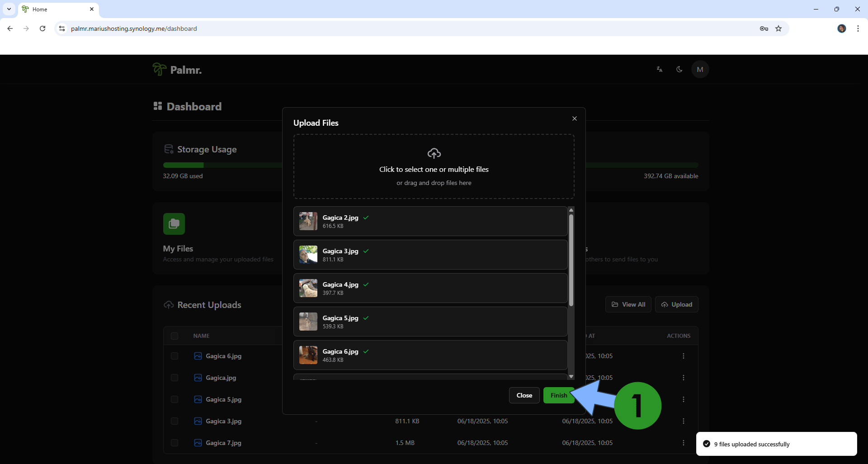Click the upload list scrollbar thumb

571,260
